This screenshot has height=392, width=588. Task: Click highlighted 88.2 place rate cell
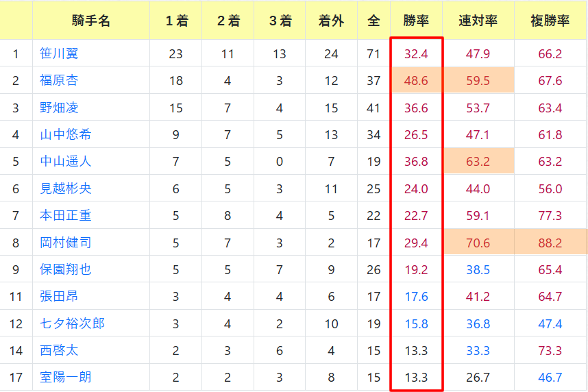point(550,243)
